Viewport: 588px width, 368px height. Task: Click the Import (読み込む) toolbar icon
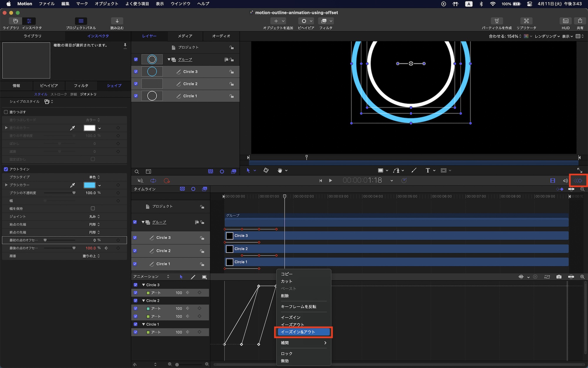(117, 21)
